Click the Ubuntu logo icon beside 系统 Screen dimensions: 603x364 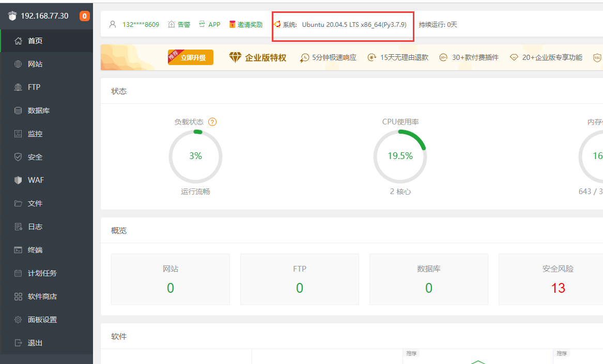tap(277, 24)
